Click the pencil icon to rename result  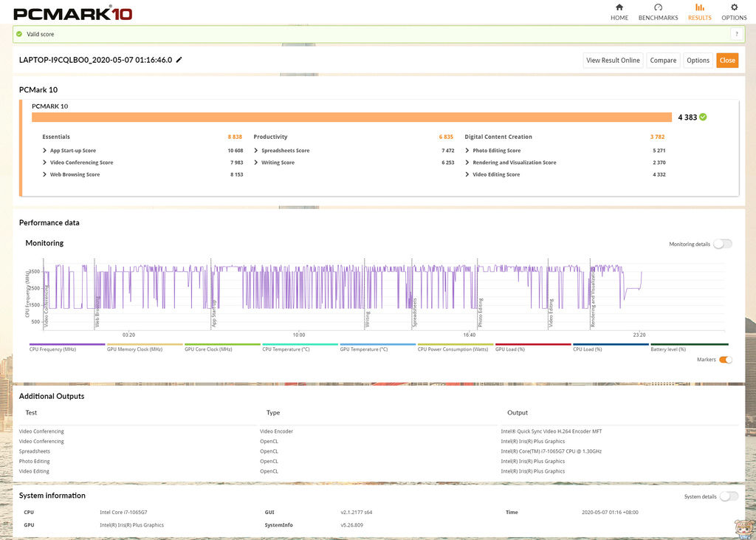point(179,60)
